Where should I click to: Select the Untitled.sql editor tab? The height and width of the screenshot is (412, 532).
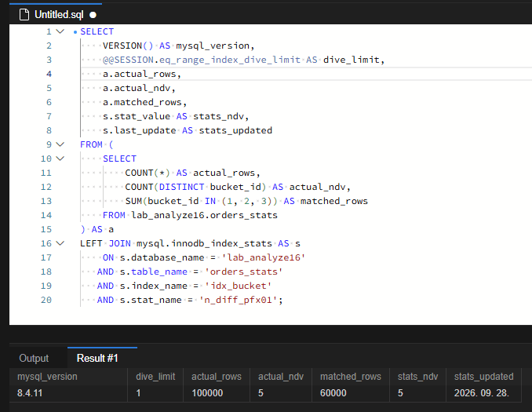coord(56,14)
